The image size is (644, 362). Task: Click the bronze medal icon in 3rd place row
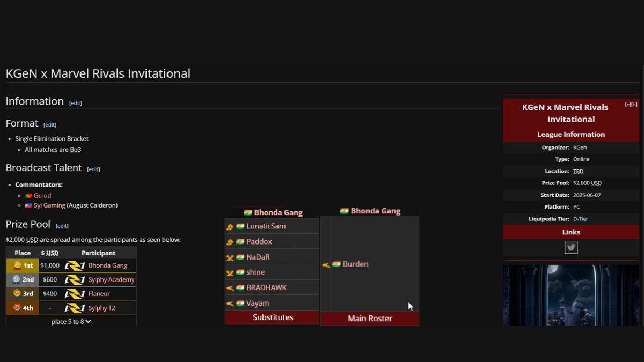[x=17, y=293]
